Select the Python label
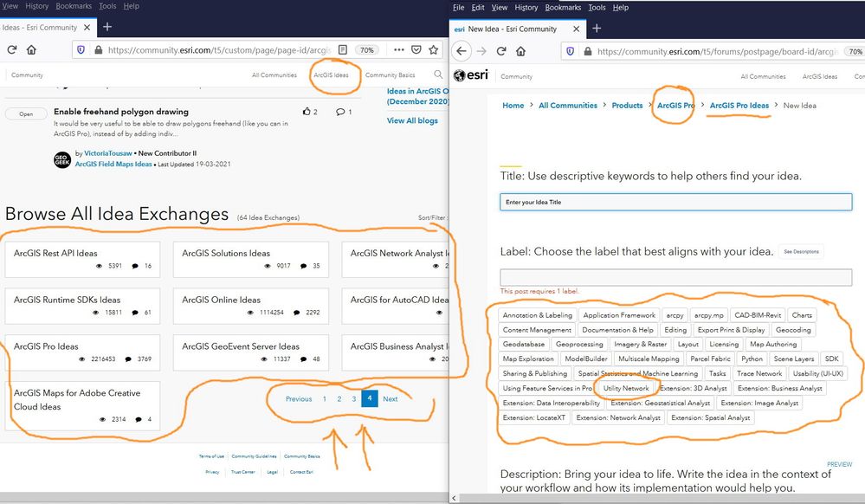Image resolution: width=865 pixels, height=504 pixels. coord(752,359)
